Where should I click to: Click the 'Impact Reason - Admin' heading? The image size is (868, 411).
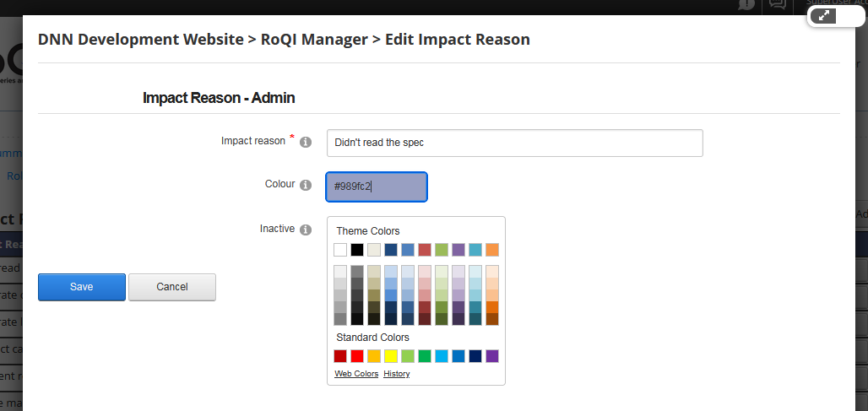pyautogui.click(x=219, y=98)
